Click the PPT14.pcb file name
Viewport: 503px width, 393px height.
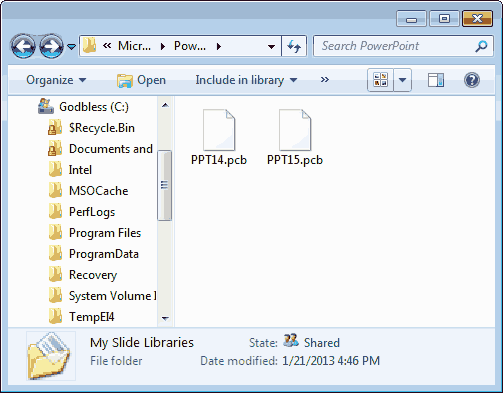pos(219,160)
